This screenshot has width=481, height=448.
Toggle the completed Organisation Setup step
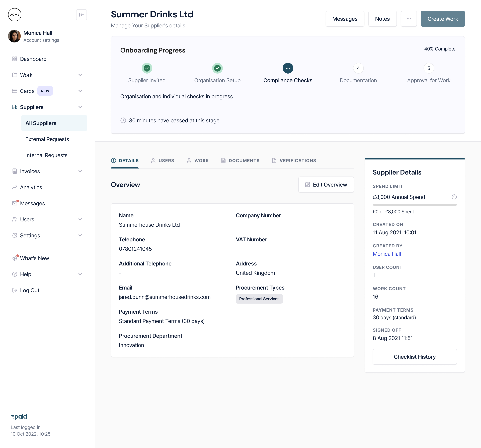pyautogui.click(x=217, y=68)
